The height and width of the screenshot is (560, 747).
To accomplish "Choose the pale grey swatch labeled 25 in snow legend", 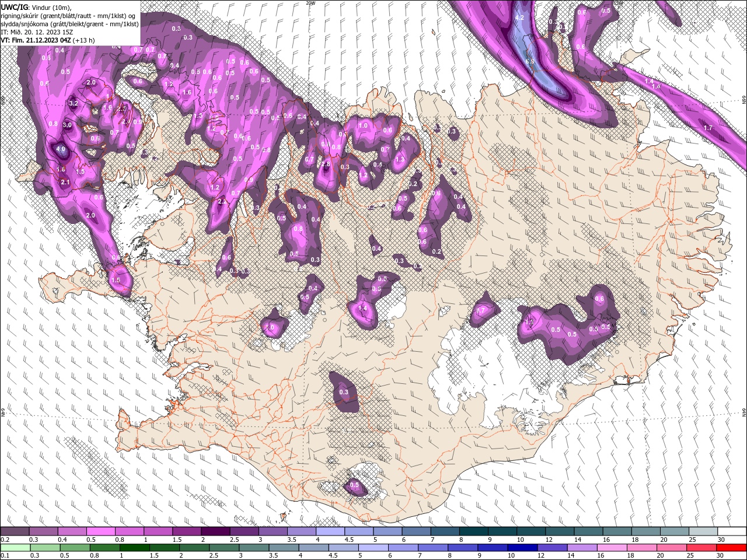I will [x=703, y=531].
